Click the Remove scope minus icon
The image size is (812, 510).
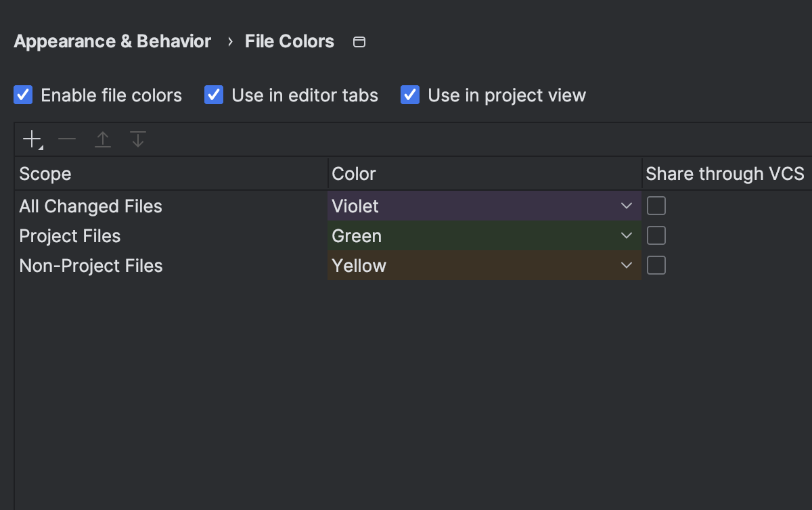click(x=67, y=140)
